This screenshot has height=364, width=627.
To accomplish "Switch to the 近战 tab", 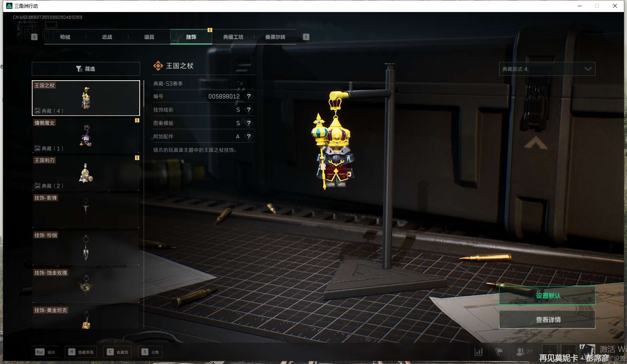I will coord(107,37).
